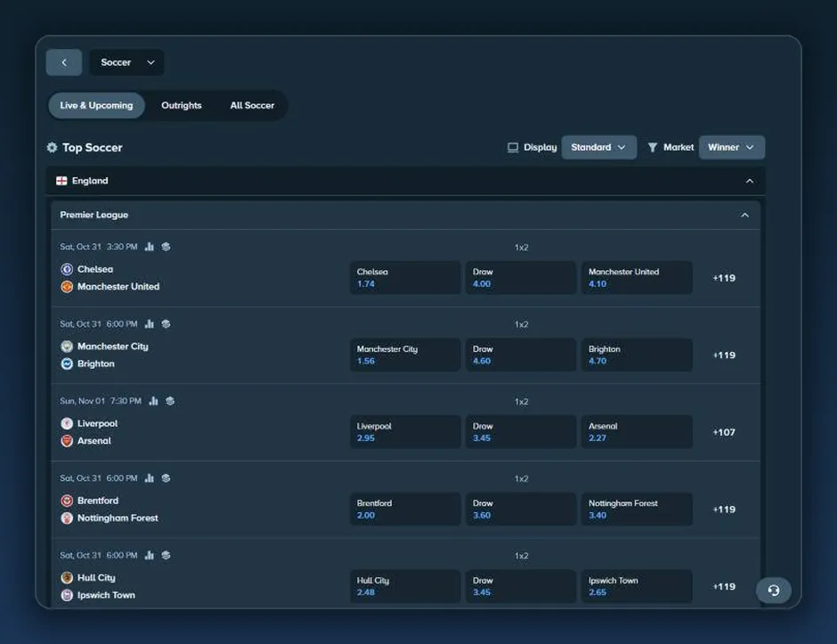Viewport: 837px width, 644px height.
Task: Collapse the England section
Action: coord(750,181)
